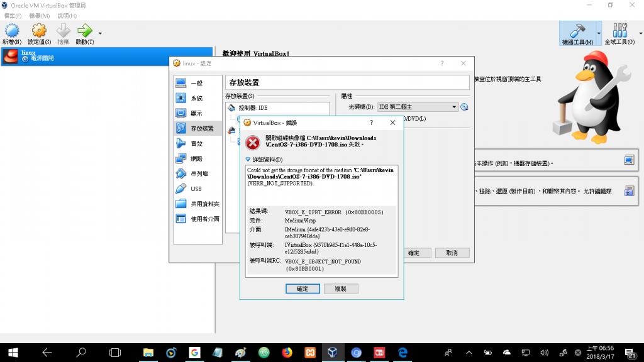
Task: Open the File (檔案) menu
Action: (x=13, y=16)
